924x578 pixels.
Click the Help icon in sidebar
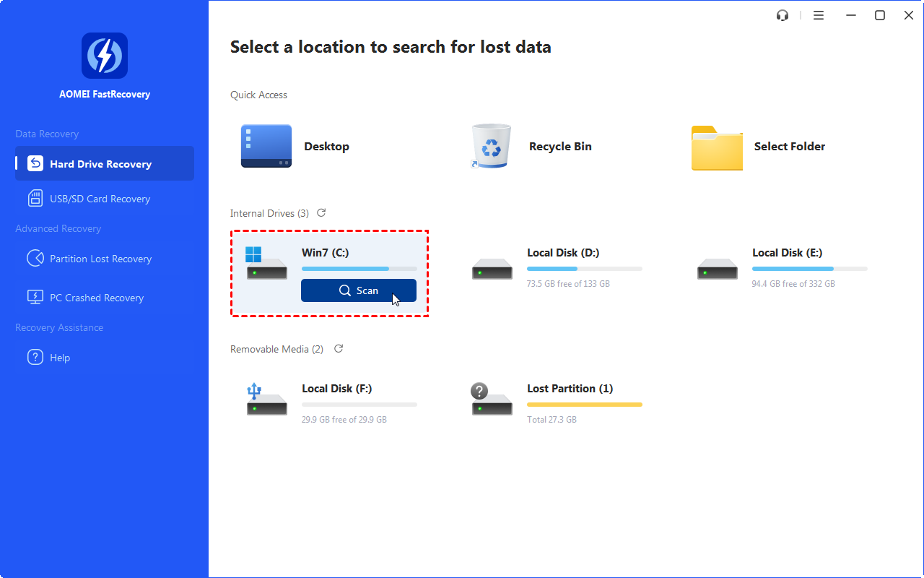35,357
